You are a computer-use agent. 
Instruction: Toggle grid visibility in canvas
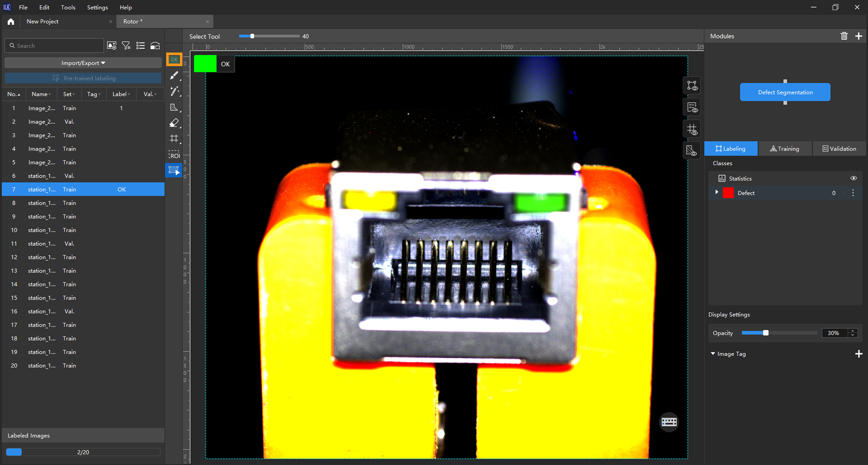692,129
